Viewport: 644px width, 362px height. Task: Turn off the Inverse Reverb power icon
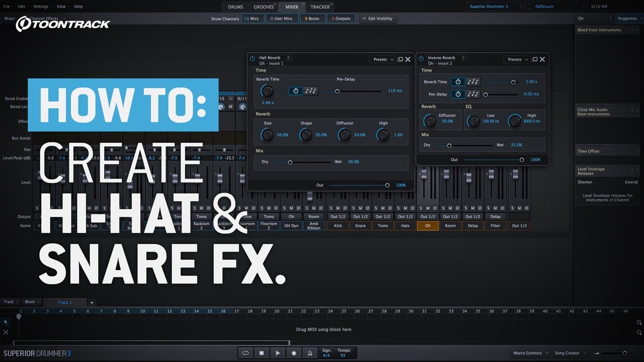click(421, 58)
